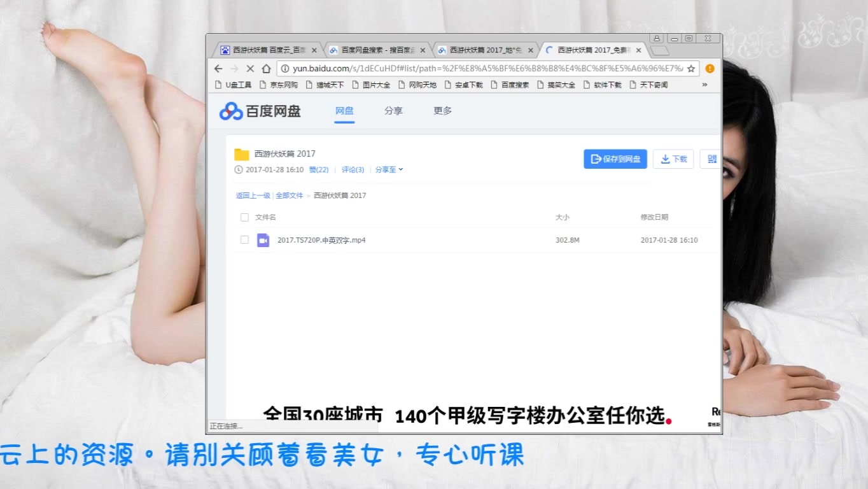Open the 更多 navigation tab
This screenshot has width=868, height=489.
coord(442,111)
